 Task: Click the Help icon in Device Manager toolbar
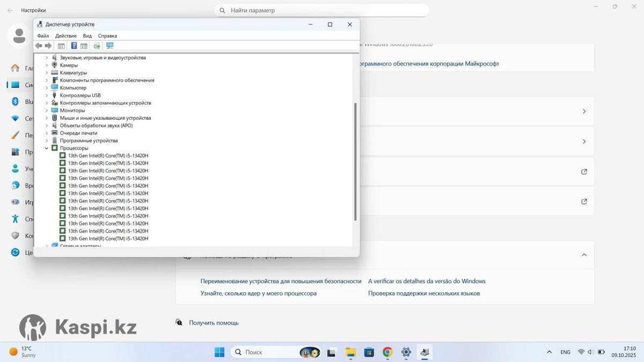pyautogui.click(x=74, y=46)
